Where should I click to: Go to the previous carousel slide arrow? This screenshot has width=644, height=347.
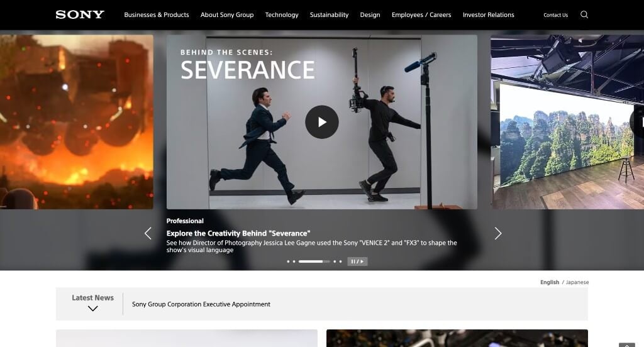point(148,233)
